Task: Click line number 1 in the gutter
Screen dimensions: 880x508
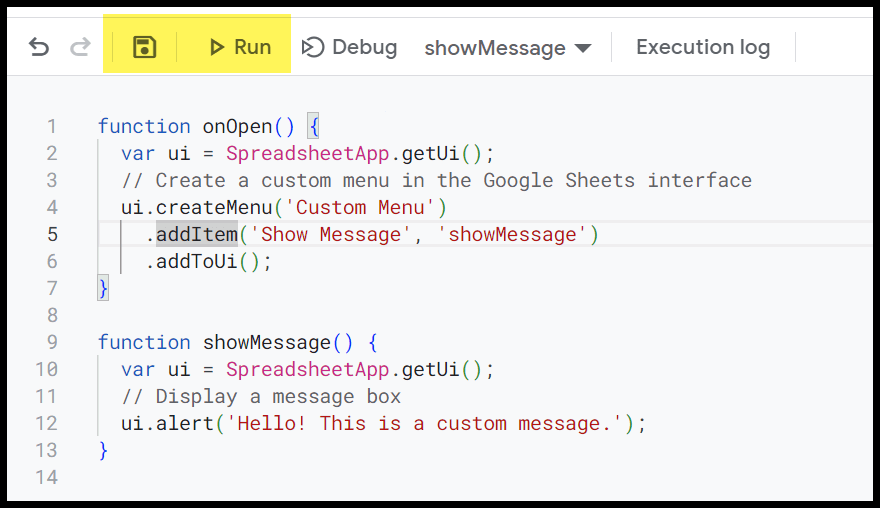Action: [52, 126]
